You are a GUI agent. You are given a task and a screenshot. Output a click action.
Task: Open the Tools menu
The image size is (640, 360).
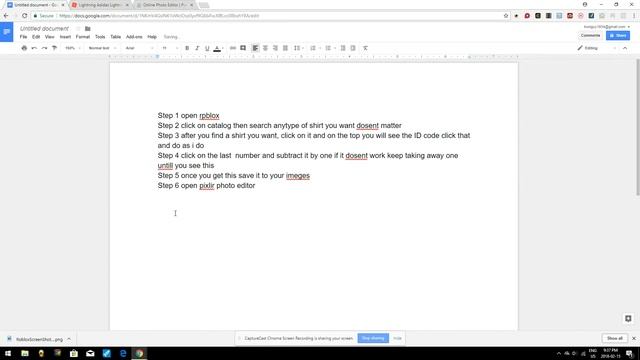[x=100, y=37]
